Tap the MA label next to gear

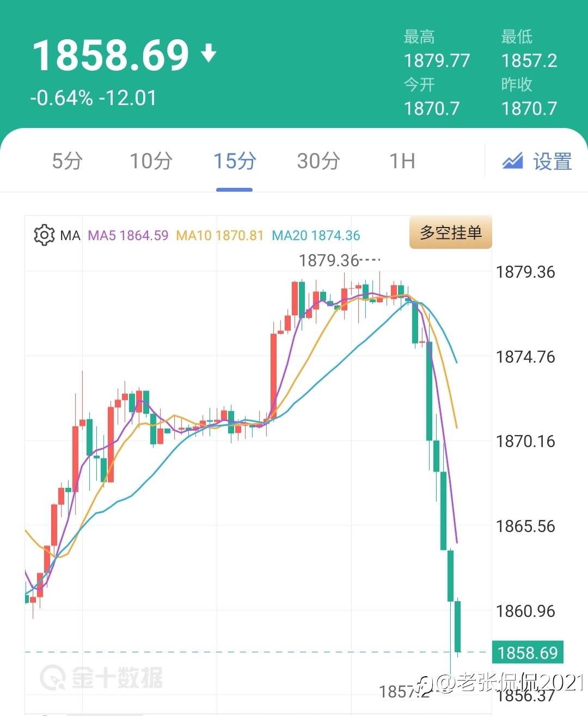click(x=70, y=236)
